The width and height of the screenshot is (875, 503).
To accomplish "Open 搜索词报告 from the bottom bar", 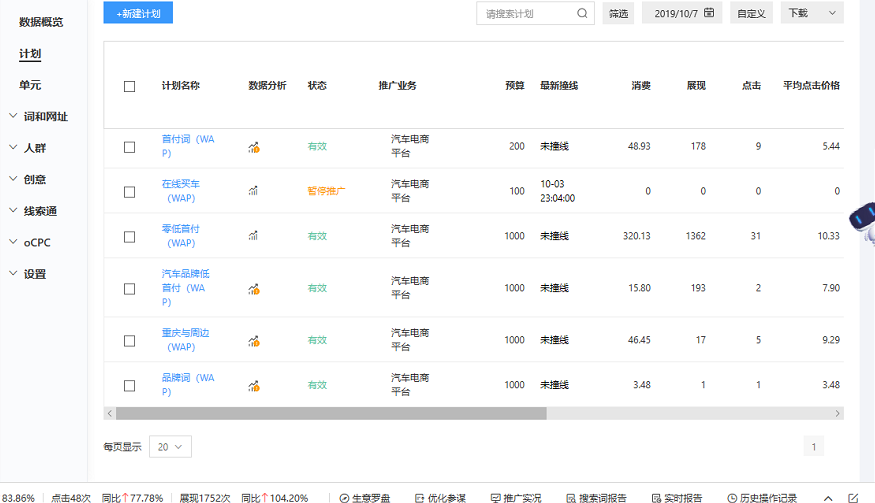I will coord(597,497).
